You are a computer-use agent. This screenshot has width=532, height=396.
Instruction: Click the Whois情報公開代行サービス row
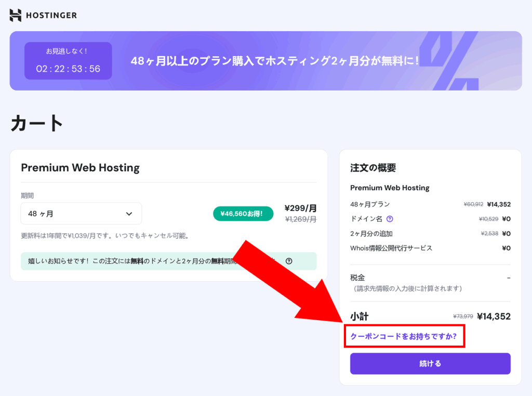tap(430, 248)
